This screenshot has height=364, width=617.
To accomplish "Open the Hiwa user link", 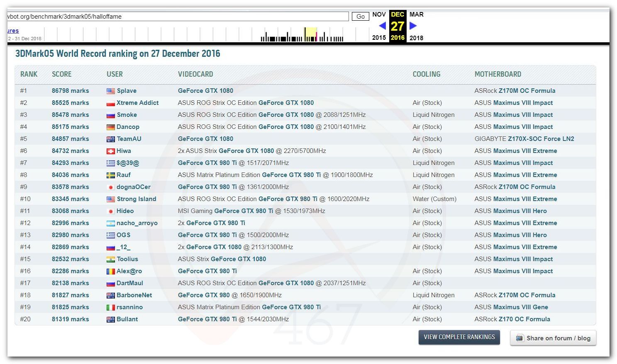I will [124, 151].
